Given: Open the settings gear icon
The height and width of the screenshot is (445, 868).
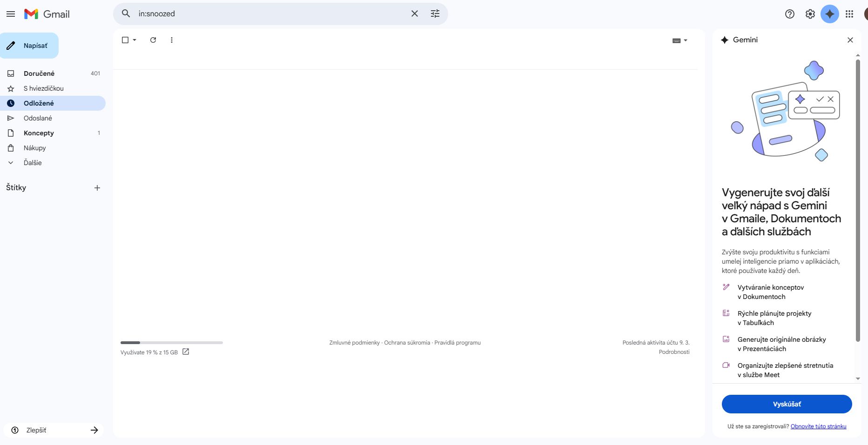Looking at the screenshot, I should point(810,14).
